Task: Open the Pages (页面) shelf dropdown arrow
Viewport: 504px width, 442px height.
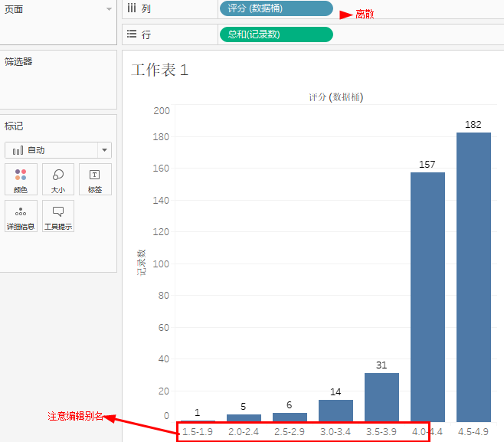Action: click(x=109, y=9)
